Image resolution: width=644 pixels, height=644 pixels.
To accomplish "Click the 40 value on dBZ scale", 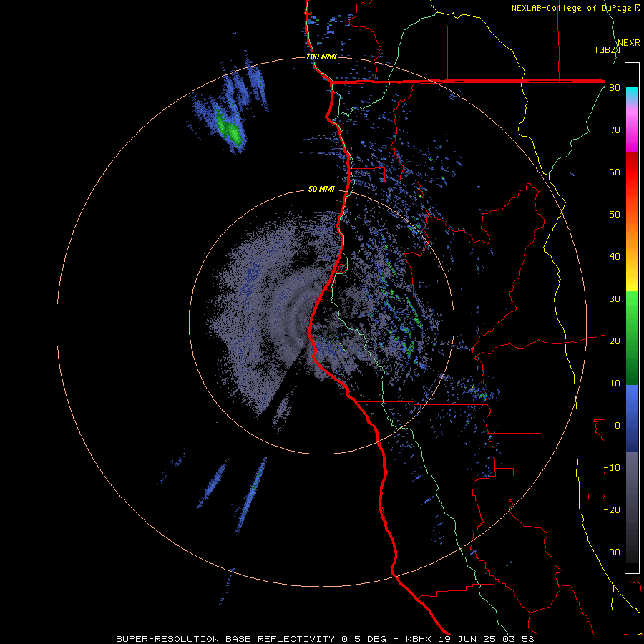I will pos(615,257).
